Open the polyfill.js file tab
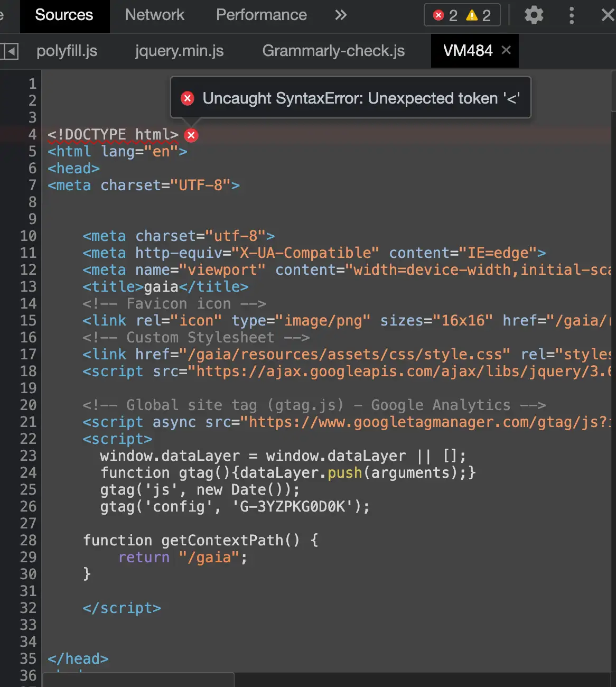This screenshot has width=616, height=687. click(67, 51)
